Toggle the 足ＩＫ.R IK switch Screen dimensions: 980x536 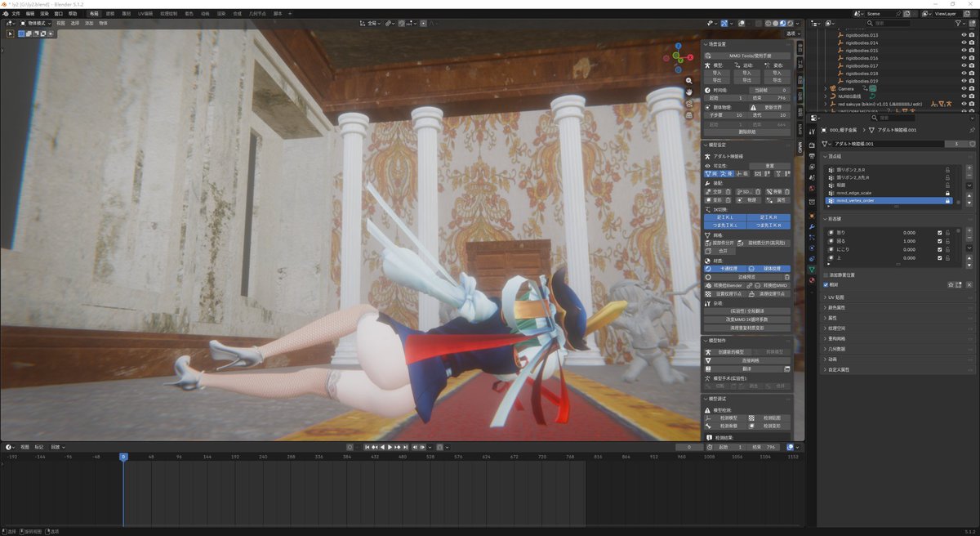(x=769, y=217)
